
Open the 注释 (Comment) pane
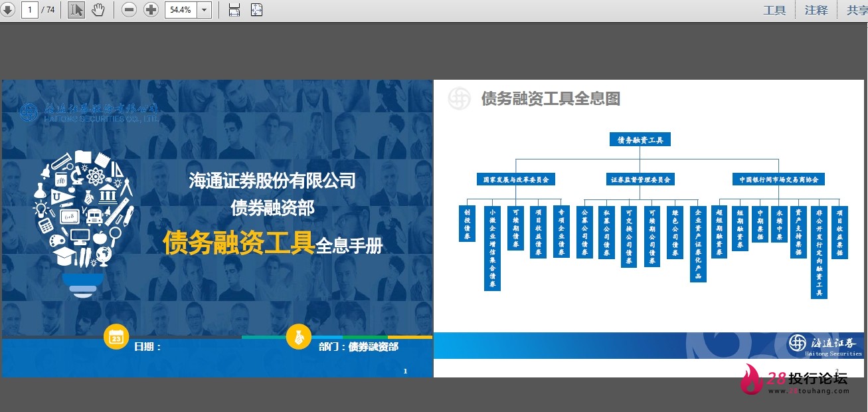(816, 10)
